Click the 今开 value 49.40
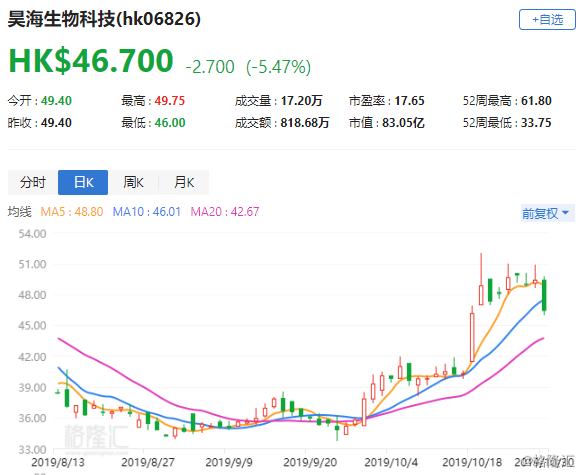 point(56,101)
